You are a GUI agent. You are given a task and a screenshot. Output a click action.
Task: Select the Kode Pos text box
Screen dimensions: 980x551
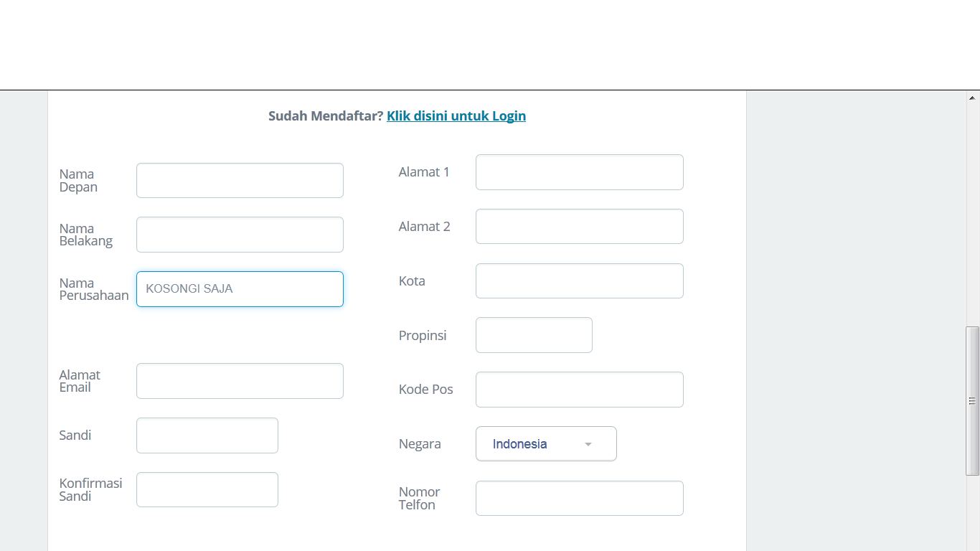point(579,390)
